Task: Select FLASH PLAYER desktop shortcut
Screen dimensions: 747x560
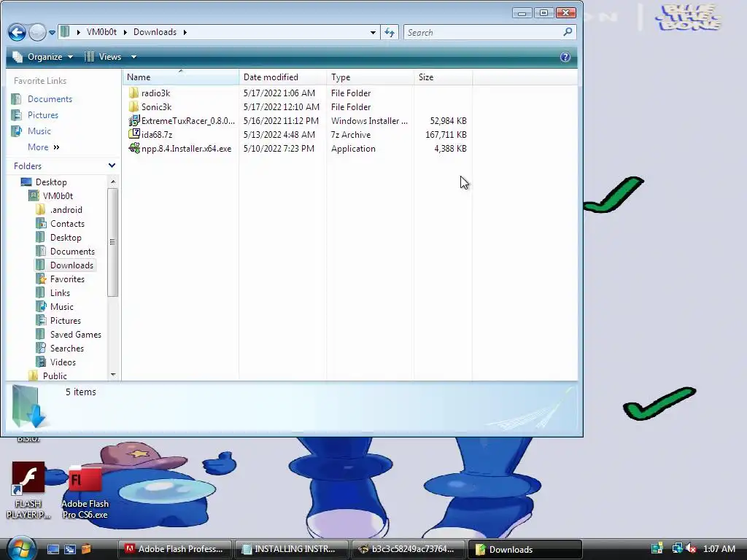Action: point(28,491)
